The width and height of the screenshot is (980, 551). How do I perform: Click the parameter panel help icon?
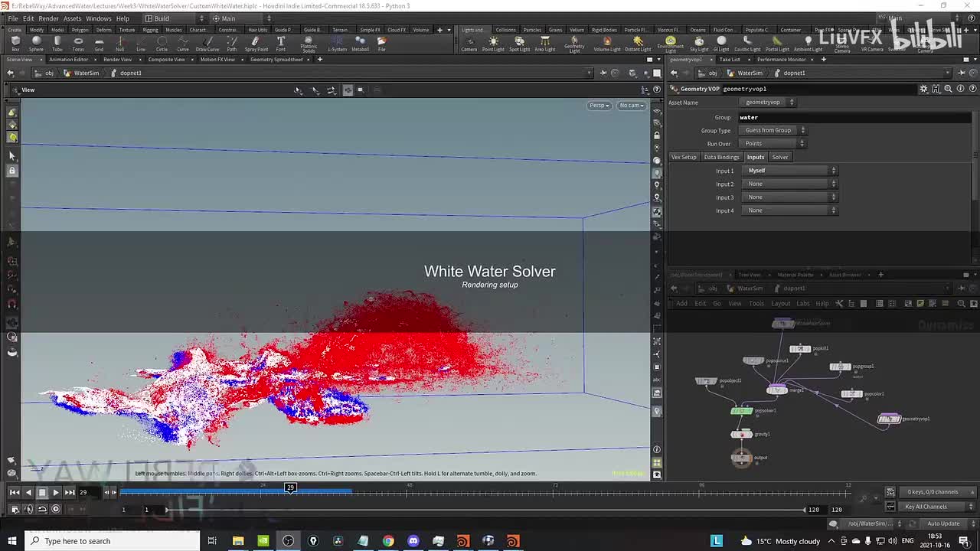click(972, 89)
